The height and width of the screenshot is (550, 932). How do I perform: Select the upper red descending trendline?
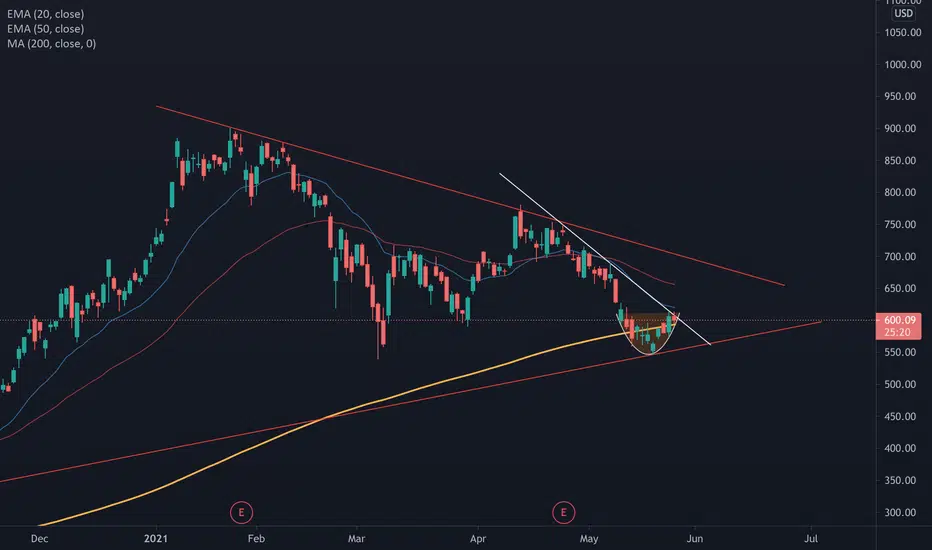[x=470, y=196]
